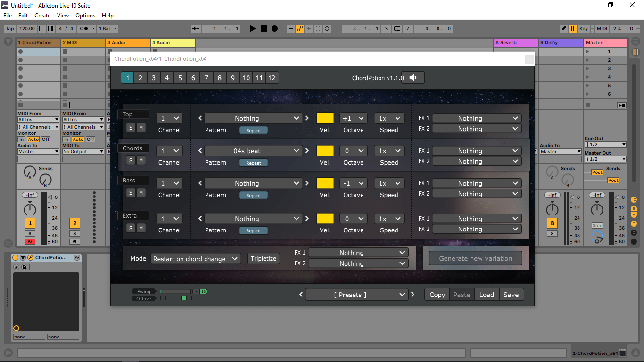Toggle Repeat for the Top pattern
Viewport: 644px width, 362px height.
pyautogui.click(x=254, y=130)
